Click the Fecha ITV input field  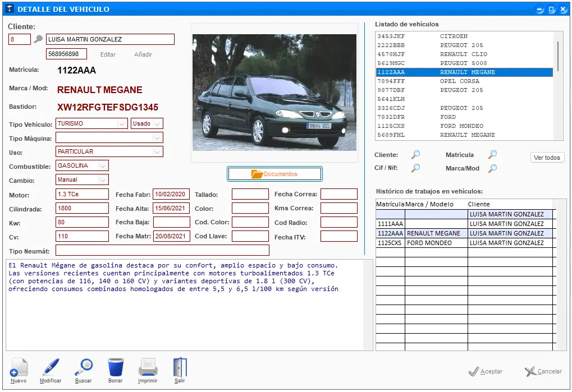click(x=339, y=236)
